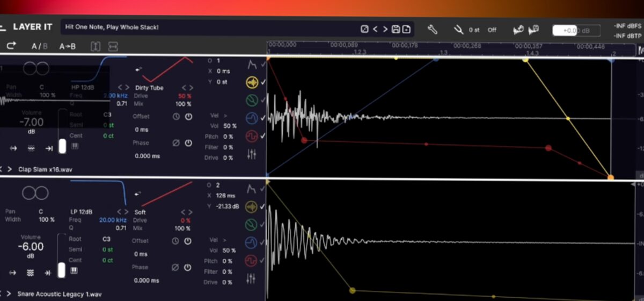Screen dimensions: 644x301
Task: Expand Vel arrow on Snare Acoustic layer
Action: coord(225,240)
